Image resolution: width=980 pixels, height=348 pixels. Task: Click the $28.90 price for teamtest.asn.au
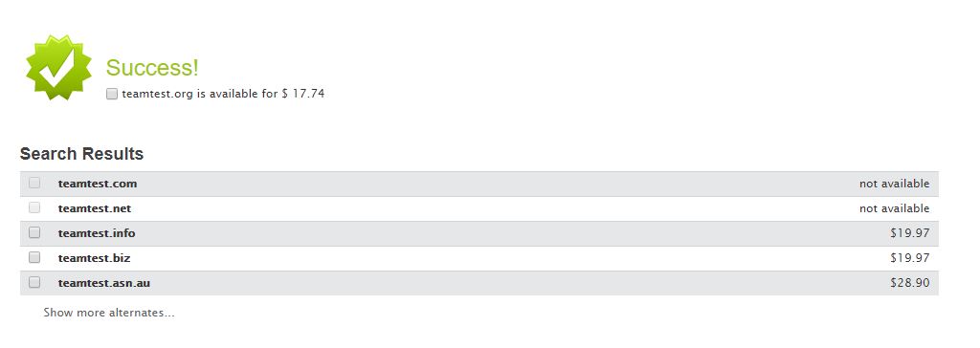pos(910,283)
